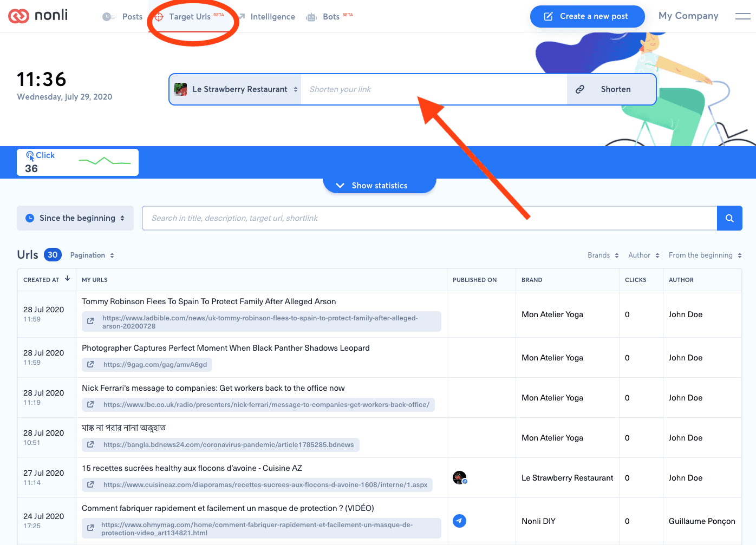Image resolution: width=756 pixels, height=545 pixels.
Task: Open the lbc.co.uk Nick Ferrari link
Action: [258, 405]
